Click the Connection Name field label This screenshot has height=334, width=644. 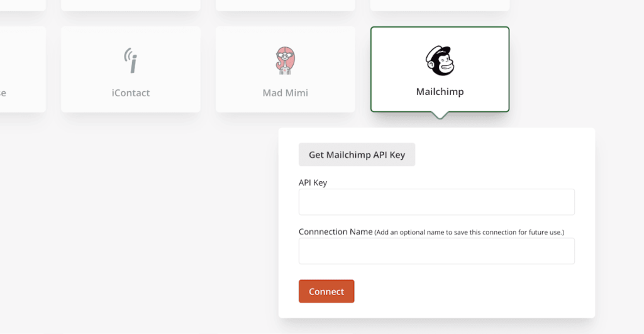335,231
